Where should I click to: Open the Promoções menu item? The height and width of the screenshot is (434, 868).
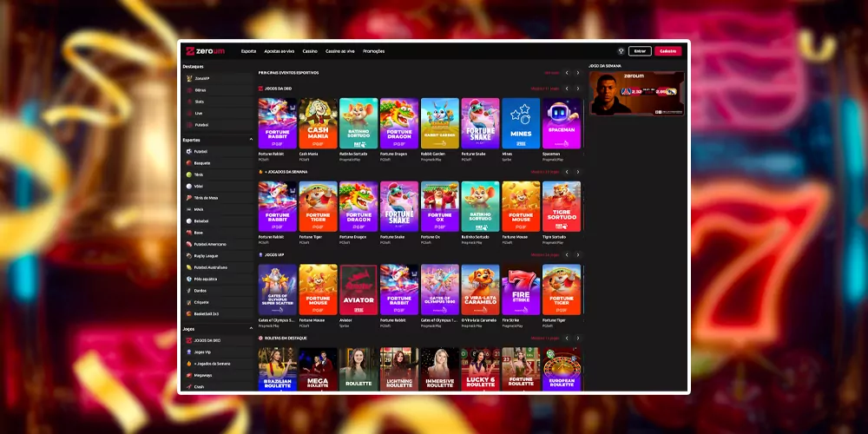(x=373, y=51)
